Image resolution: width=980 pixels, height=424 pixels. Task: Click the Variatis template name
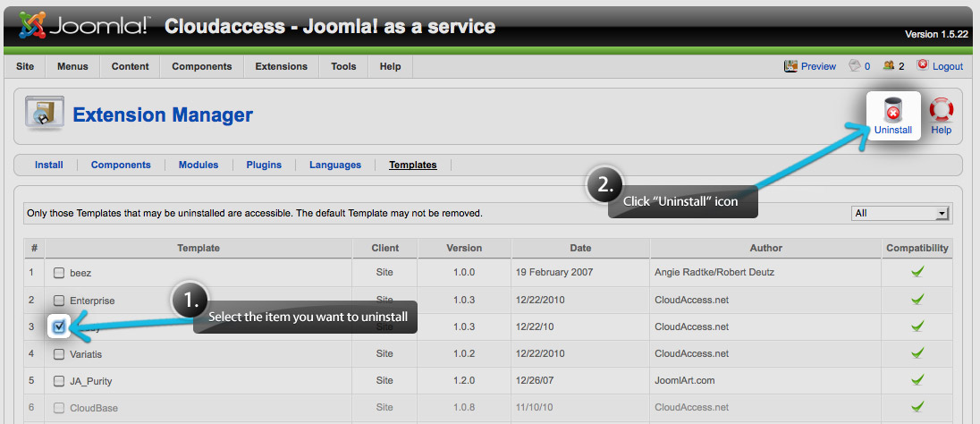[86, 354]
